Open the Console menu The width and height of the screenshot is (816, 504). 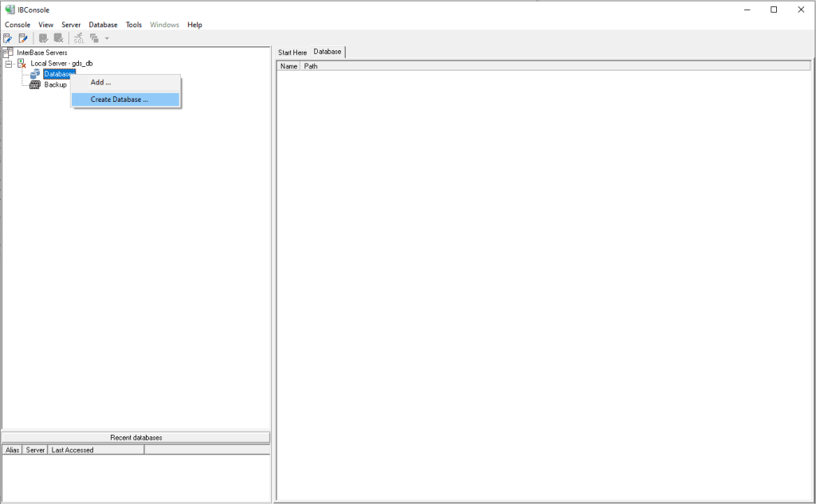tap(18, 25)
